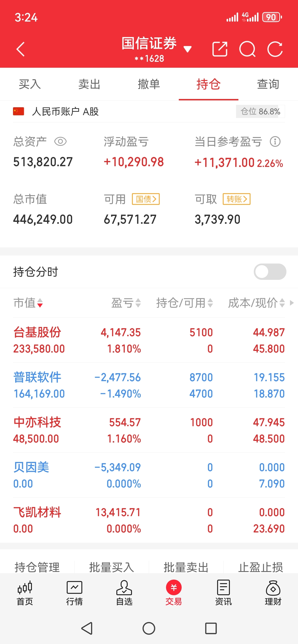Toggle sorting by 市值 column

click(28, 303)
